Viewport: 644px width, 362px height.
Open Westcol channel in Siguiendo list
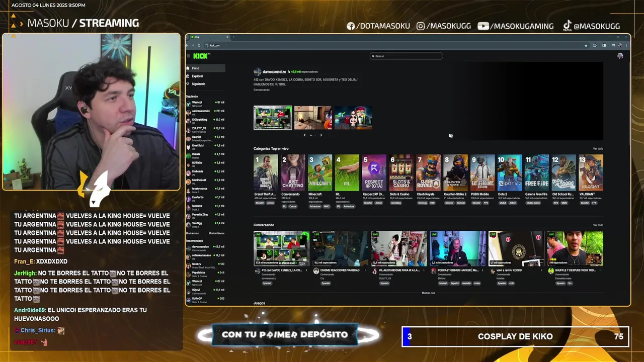point(205,104)
